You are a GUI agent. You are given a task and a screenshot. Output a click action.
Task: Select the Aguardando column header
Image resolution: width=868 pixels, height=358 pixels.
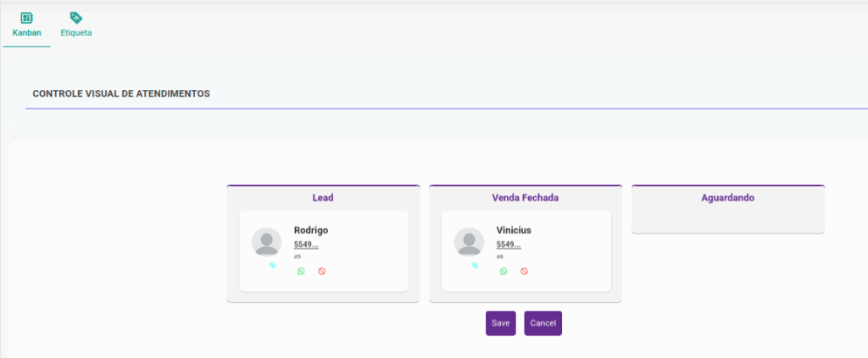click(727, 198)
